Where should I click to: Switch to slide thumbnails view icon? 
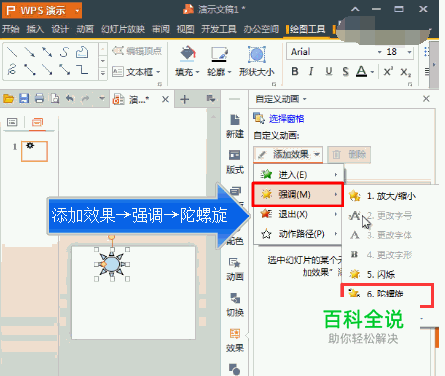(37, 122)
